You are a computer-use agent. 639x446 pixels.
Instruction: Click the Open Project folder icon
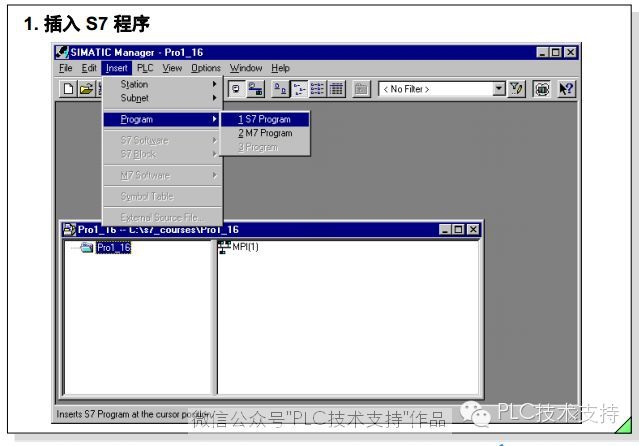coord(86,88)
